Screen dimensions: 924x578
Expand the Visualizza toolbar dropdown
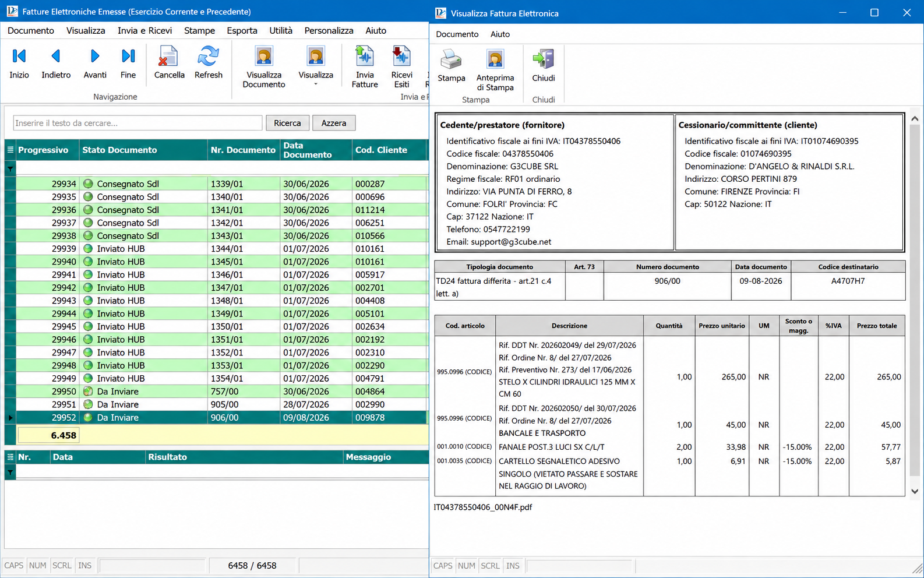(316, 84)
